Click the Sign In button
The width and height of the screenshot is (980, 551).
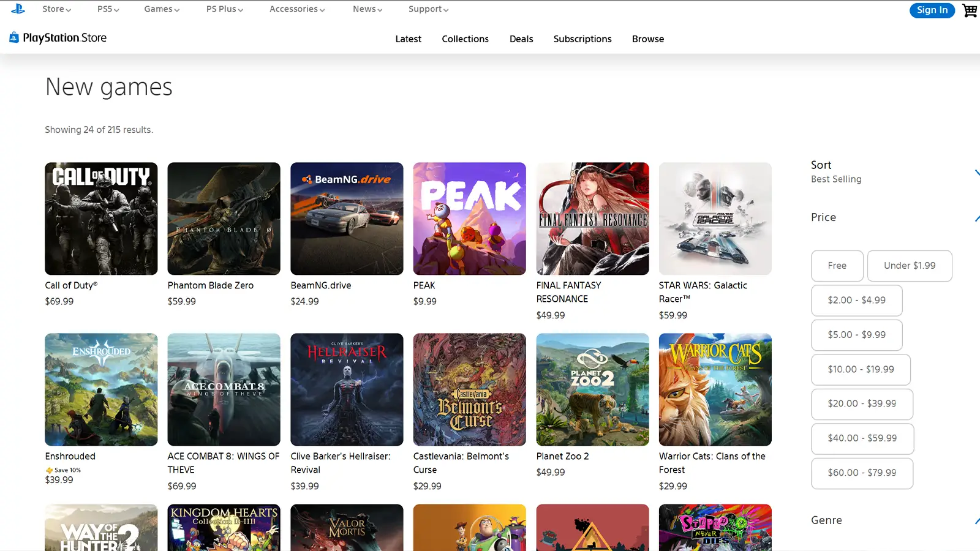coord(932,10)
